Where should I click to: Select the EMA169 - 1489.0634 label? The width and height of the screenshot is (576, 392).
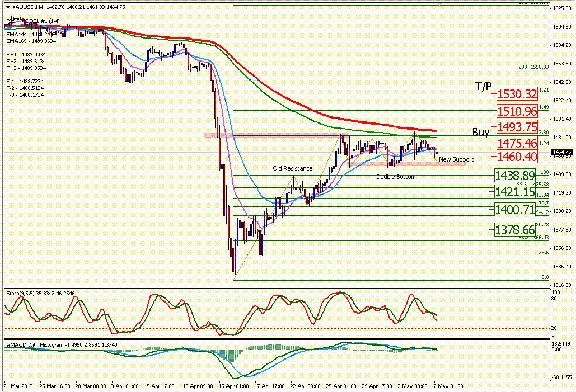click(31, 41)
